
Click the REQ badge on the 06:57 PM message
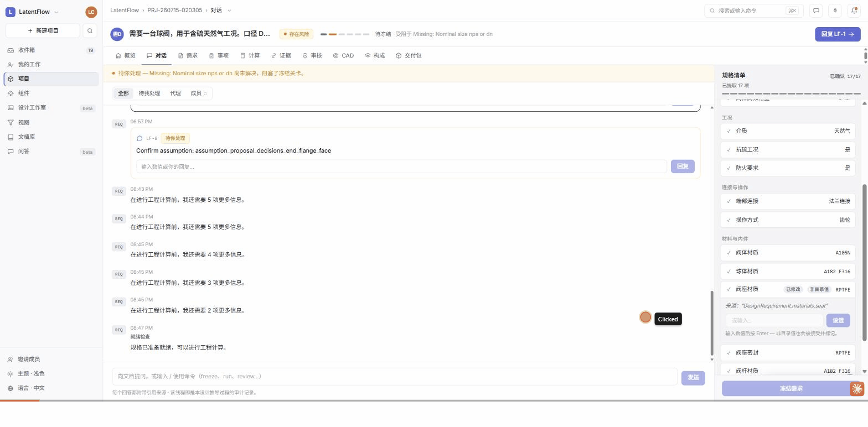pos(118,124)
